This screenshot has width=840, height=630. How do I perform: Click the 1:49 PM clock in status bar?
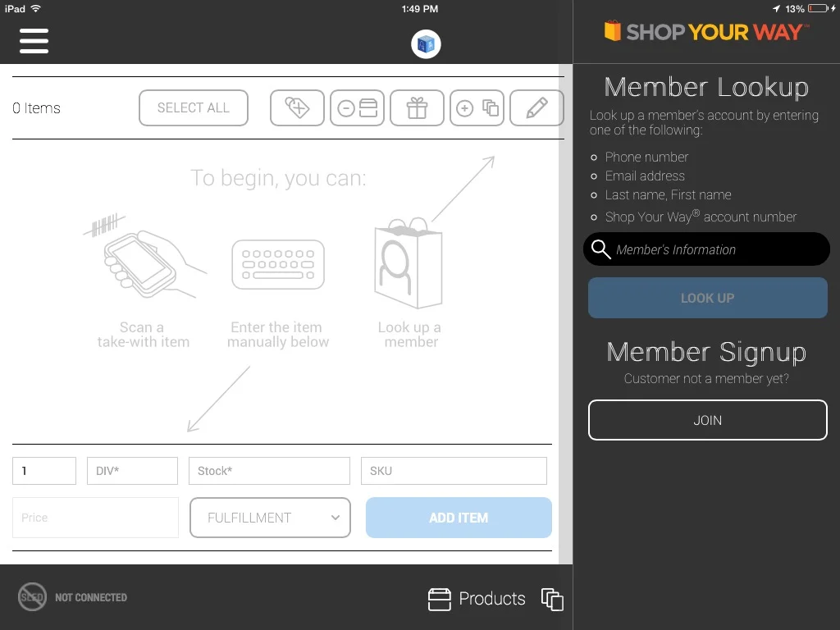click(x=420, y=8)
